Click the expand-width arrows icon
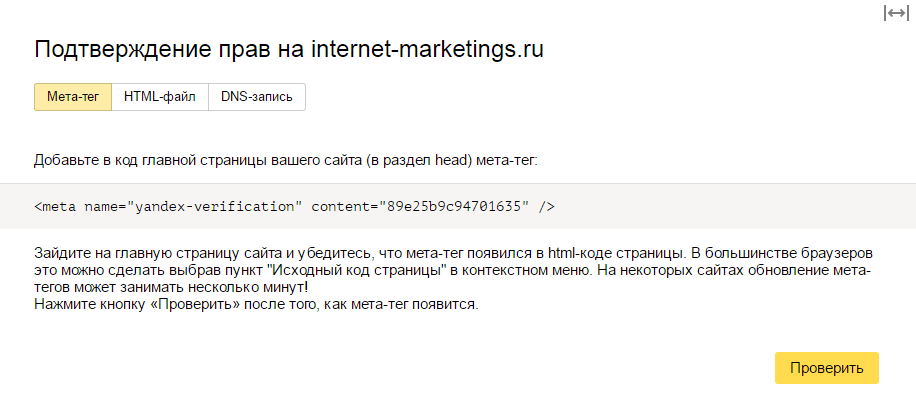This screenshot has width=916, height=403. (x=895, y=13)
